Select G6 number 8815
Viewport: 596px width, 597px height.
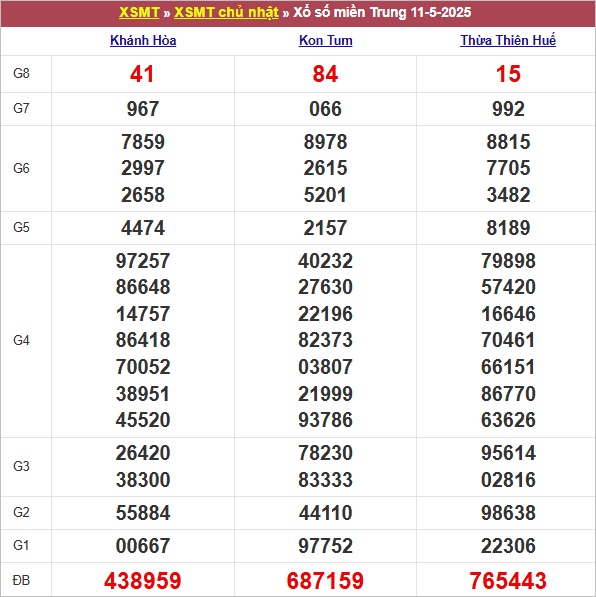[x=508, y=142]
